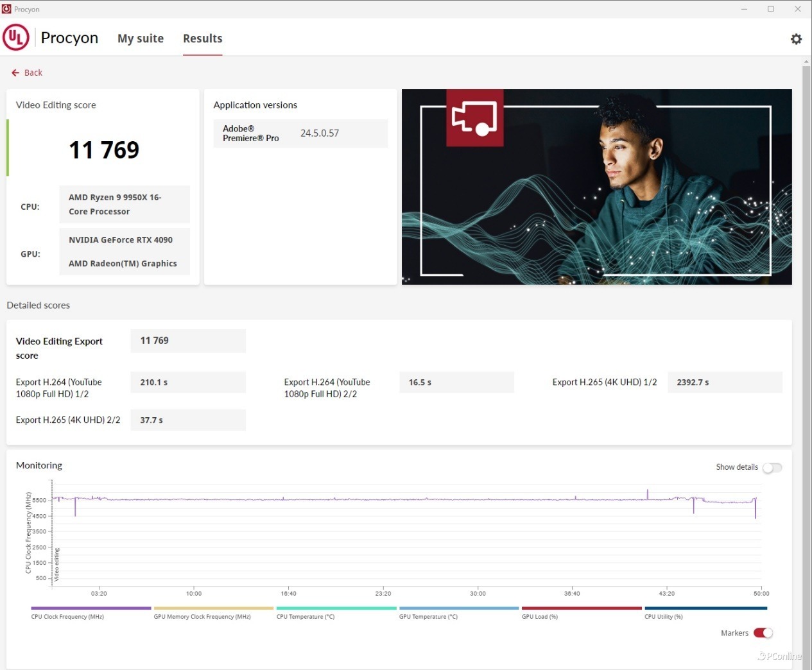Screen dimensions: 812x670
Task: Switch to the My suite tab
Action: [x=141, y=39]
